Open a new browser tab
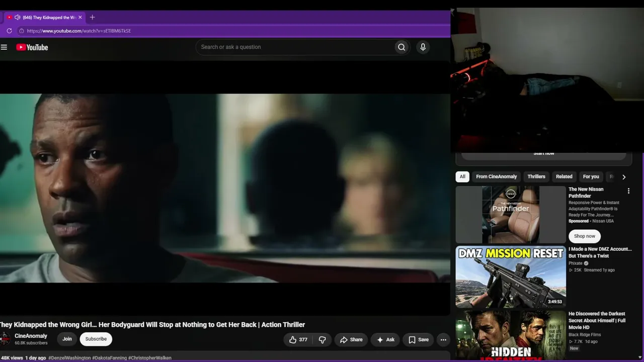 click(92, 17)
